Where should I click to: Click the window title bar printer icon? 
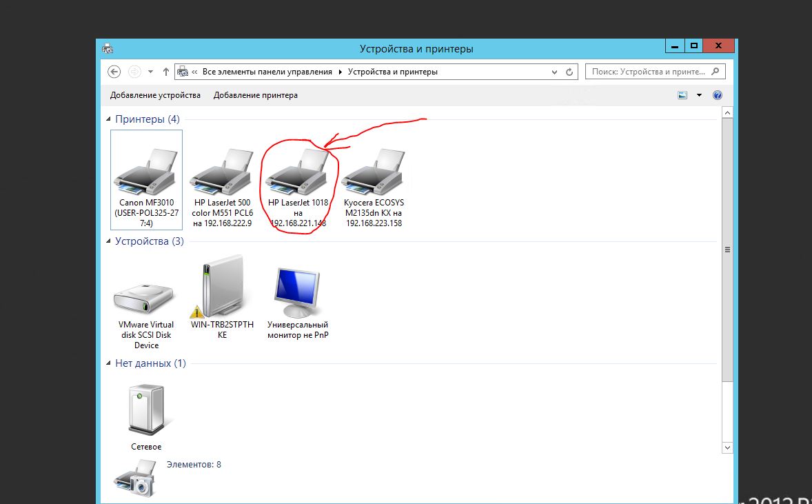click(x=108, y=49)
